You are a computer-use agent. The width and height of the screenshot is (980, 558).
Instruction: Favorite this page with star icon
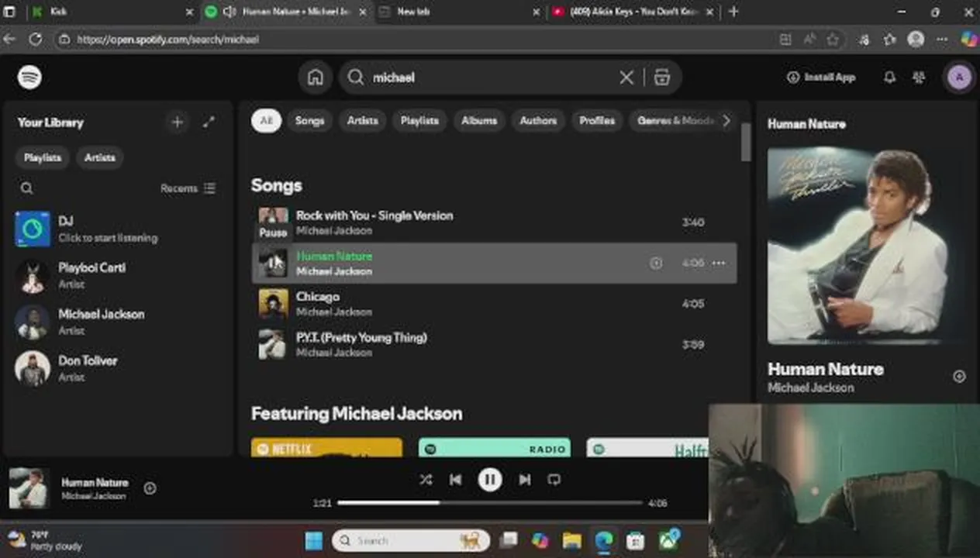833,39
